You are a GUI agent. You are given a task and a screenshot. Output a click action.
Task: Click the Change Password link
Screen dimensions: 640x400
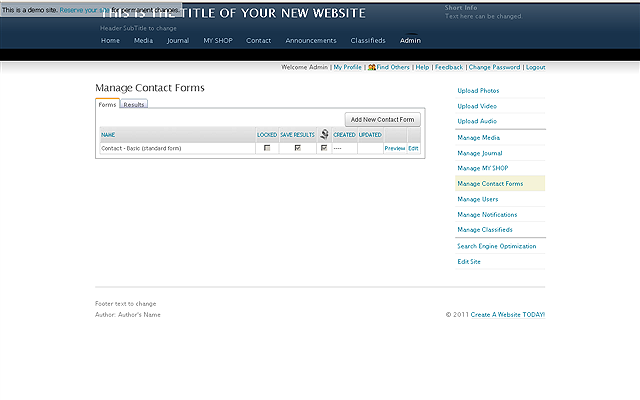point(494,67)
